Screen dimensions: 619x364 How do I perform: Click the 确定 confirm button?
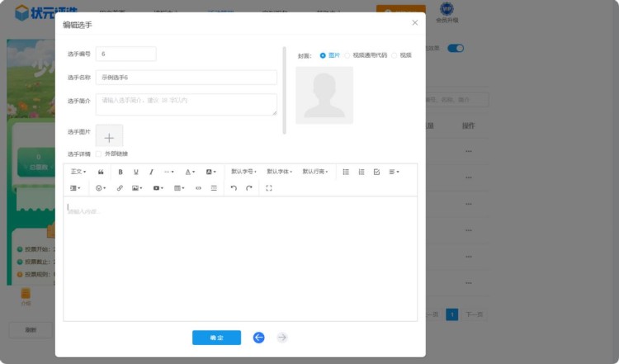(x=216, y=338)
